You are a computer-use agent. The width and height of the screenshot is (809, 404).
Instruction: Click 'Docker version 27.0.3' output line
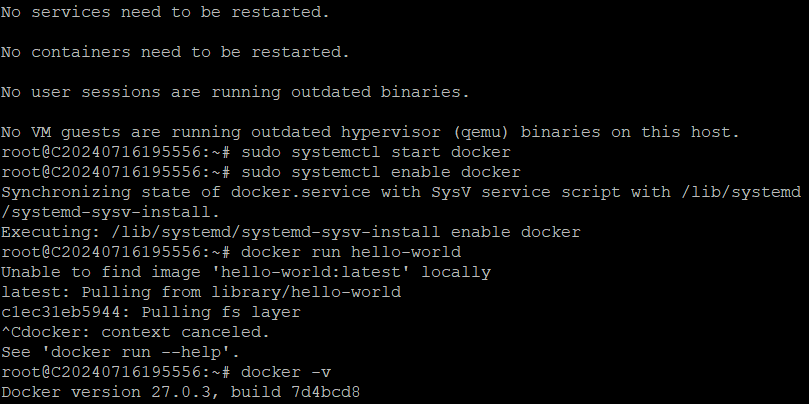(x=181, y=392)
